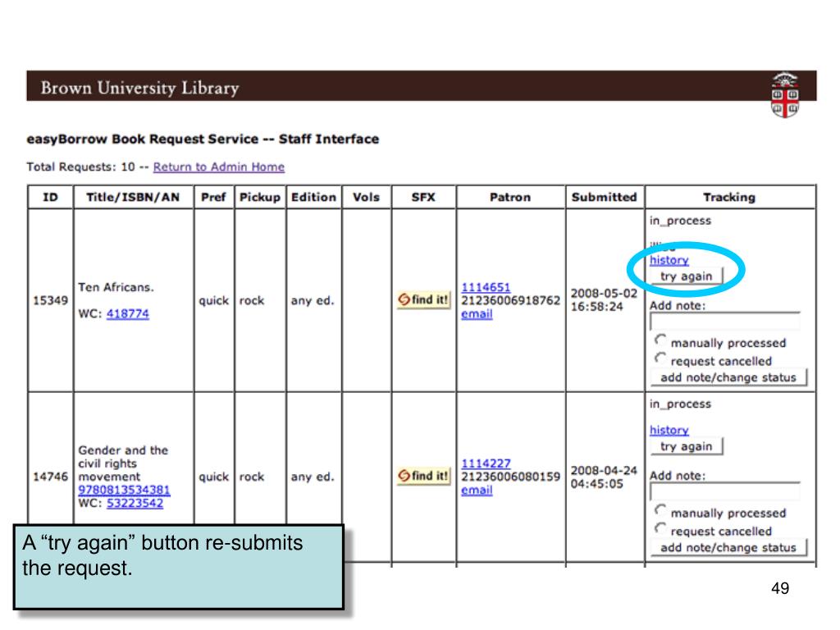Click submitted date 2008-05-02 16:58:24
840x630 pixels.
pos(604,300)
